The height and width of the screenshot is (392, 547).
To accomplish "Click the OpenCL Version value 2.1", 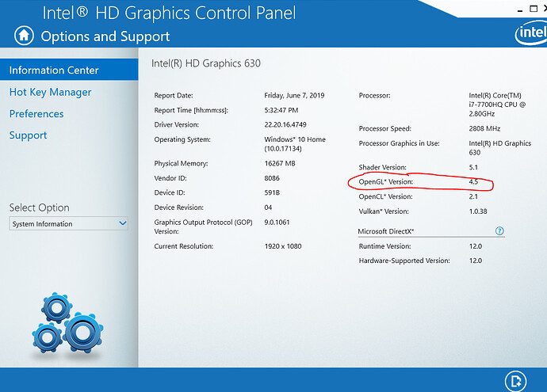I will click(473, 196).
